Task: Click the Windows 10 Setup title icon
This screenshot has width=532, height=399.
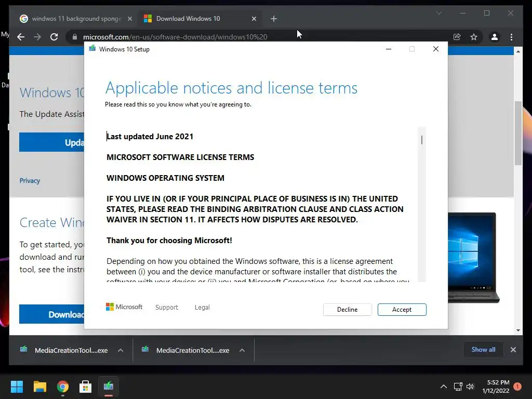Action: click(x=92, y=49)
